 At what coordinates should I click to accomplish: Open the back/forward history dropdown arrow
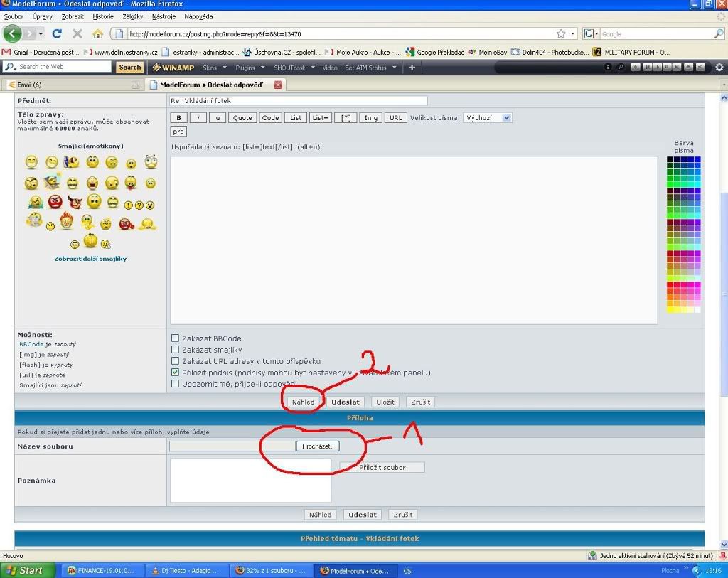coord(41,34)
